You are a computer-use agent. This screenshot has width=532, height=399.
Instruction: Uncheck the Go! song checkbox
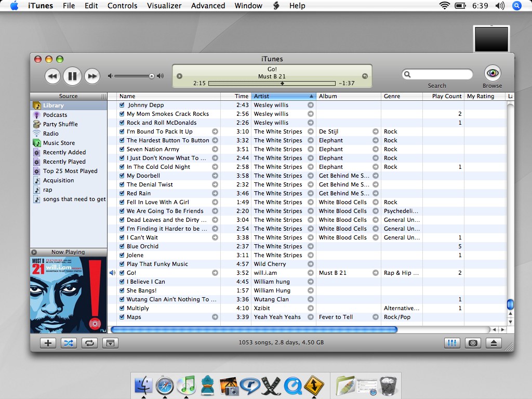pos(122,273)
